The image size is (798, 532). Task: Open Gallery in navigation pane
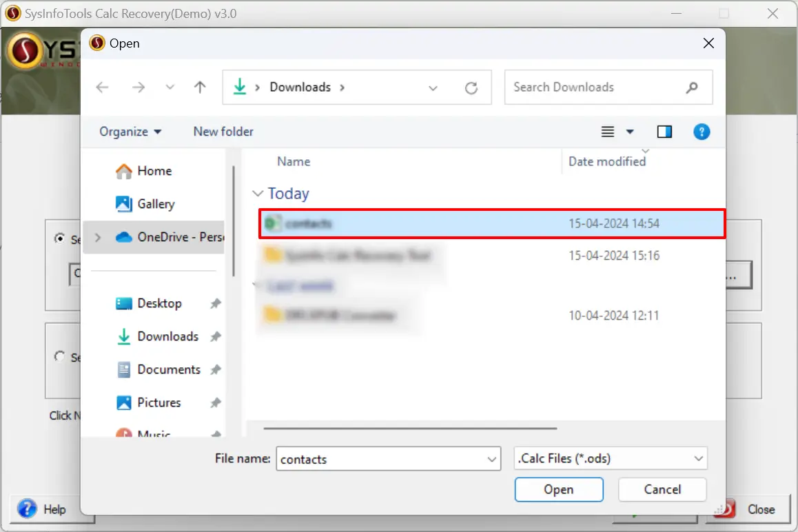(156, 204)
